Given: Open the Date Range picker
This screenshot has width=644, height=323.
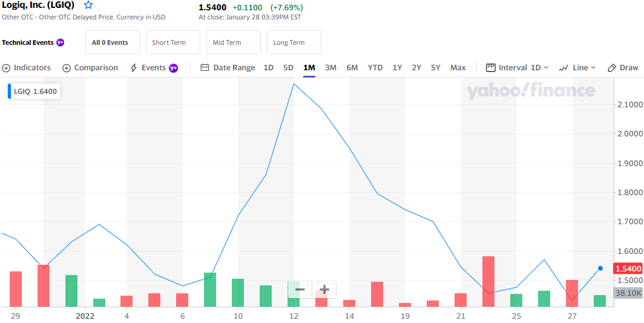Looking at the screenshot, I should pos(228,68).
